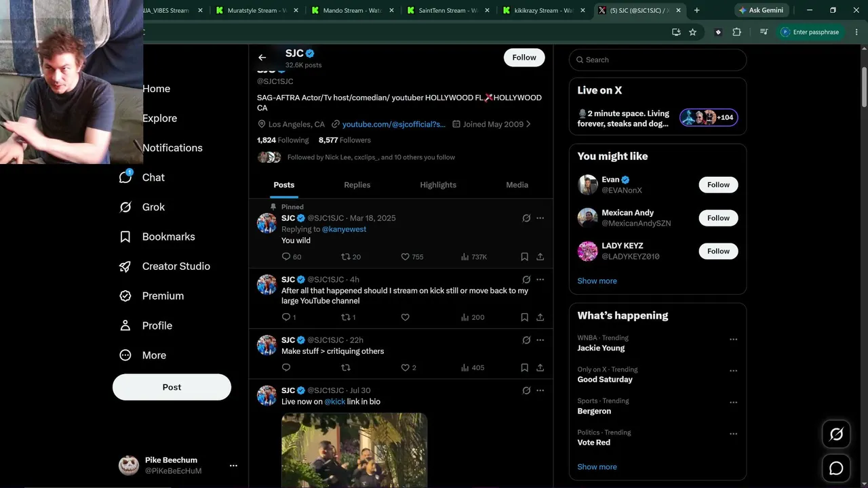The width and height of the screenshot is (868, 488).
Task: Switch to the Highlights tab
Action: click(438, 185)
